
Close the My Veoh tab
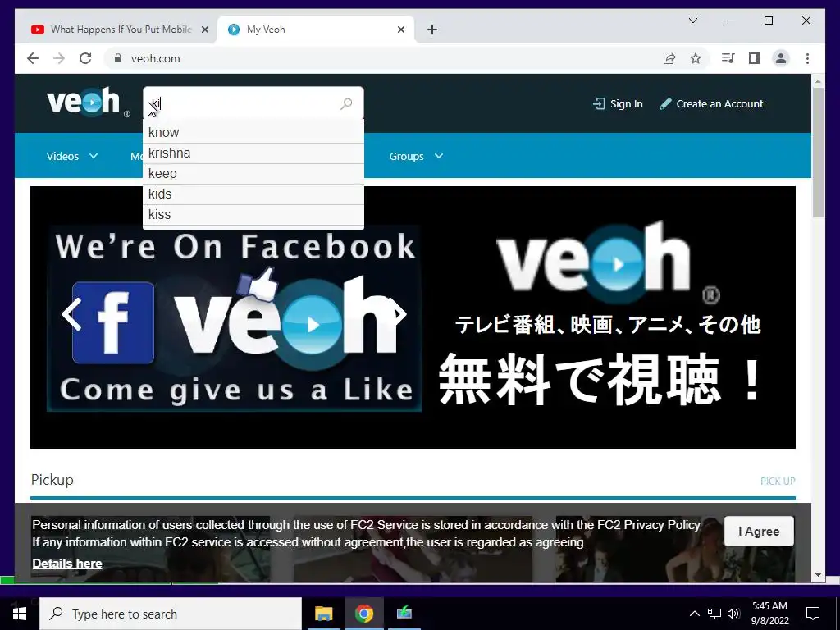click(400, 30)
